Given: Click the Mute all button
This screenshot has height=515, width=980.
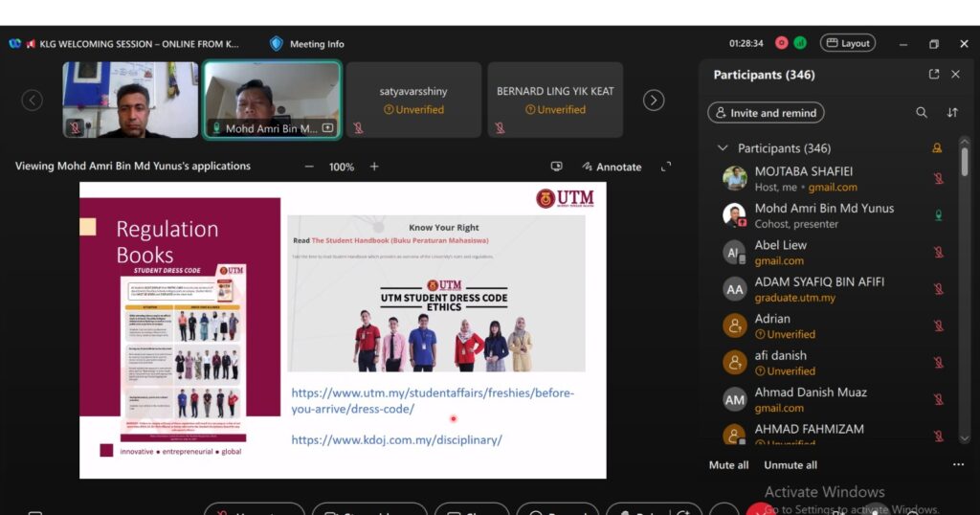Looking at the screenshot, I should pos(728,465).
